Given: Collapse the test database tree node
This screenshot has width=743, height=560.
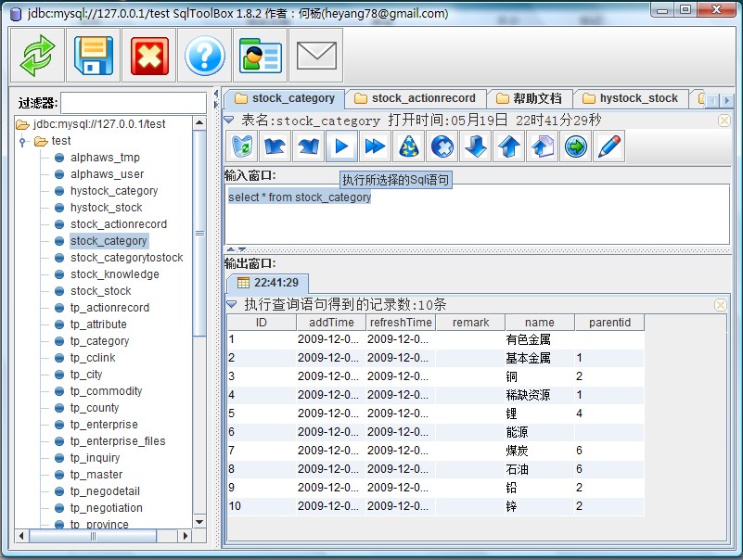Looking at the screenshot, I should point(22,141).
